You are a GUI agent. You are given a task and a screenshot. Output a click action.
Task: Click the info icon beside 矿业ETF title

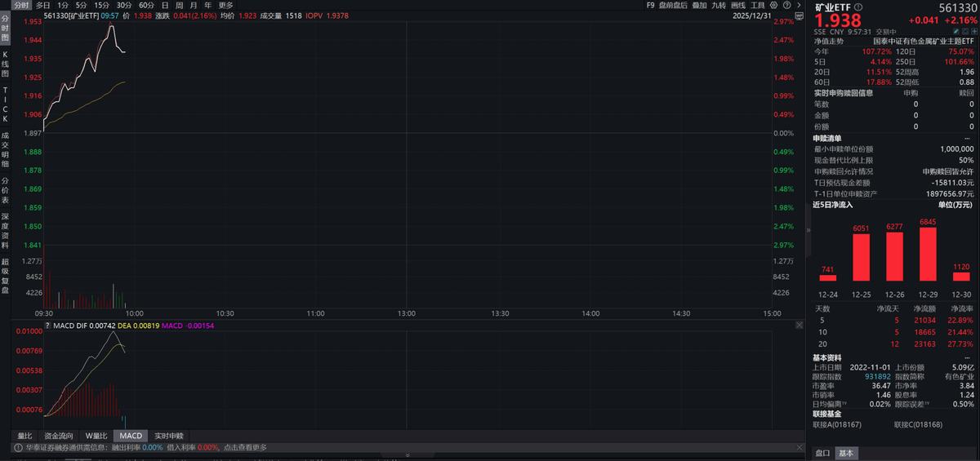tap(857, 7)
